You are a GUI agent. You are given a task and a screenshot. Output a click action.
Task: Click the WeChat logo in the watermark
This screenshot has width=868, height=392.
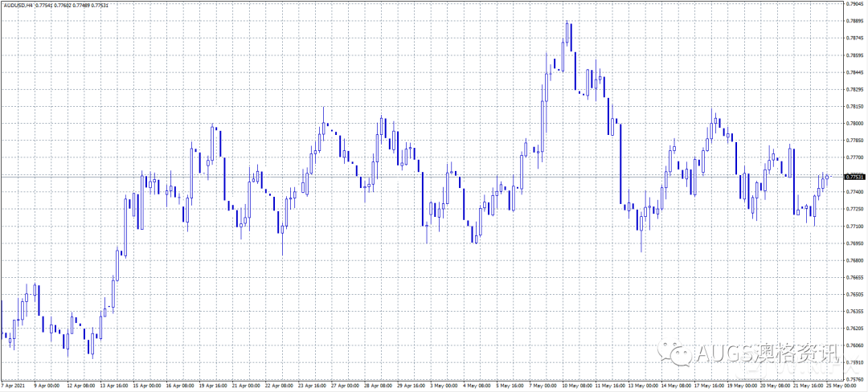(x=672, y=353)
